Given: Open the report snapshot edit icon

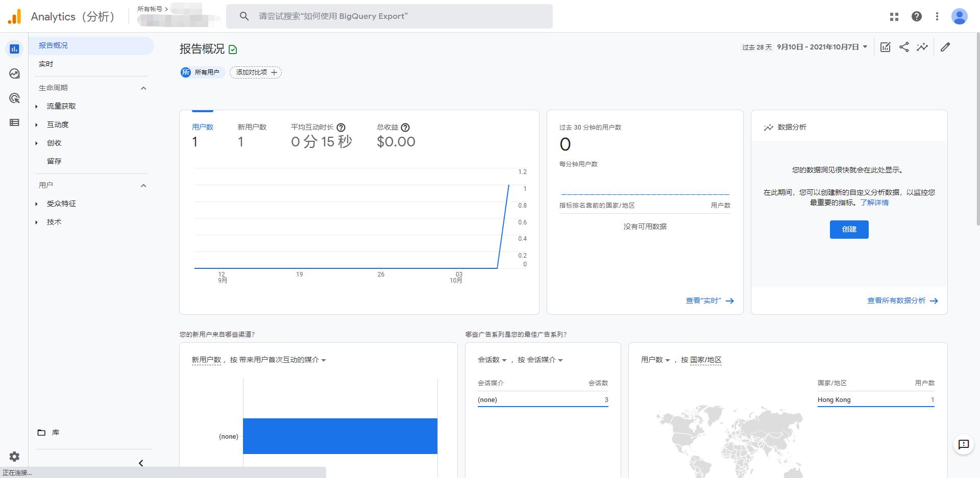Looking at the screenshot, I should click(x=885, y=47).
